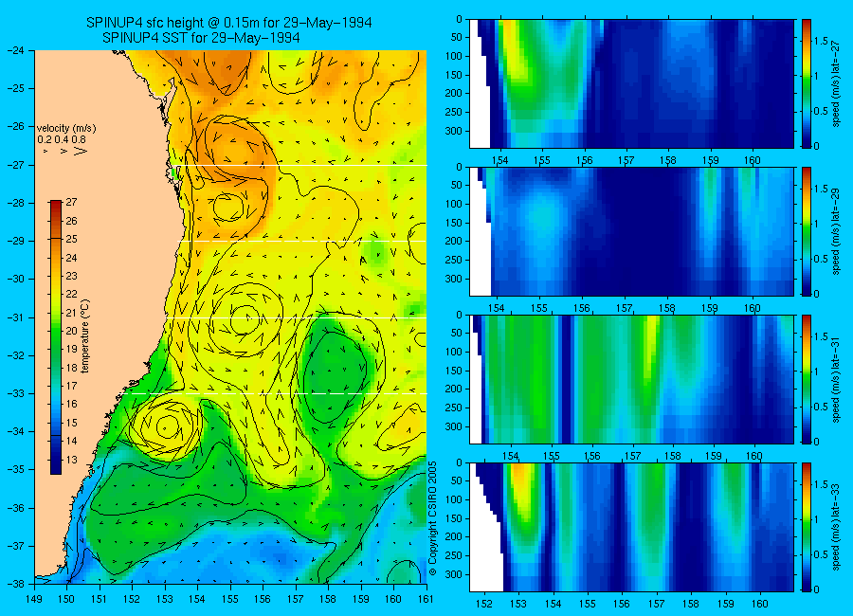Click the title 'SPINUP4 sfc height @ 0.15m for 29-May-1994'

click(x=229, y=23)
